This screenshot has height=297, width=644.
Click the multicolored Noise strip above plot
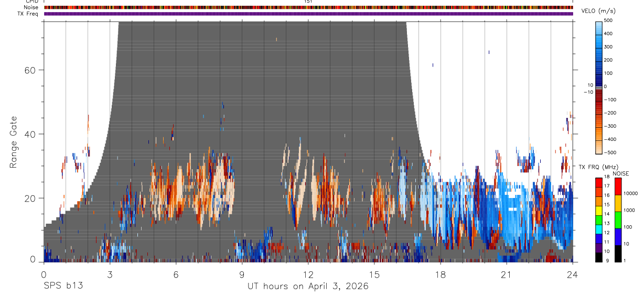pyautogui.click(x=308, y=7)
